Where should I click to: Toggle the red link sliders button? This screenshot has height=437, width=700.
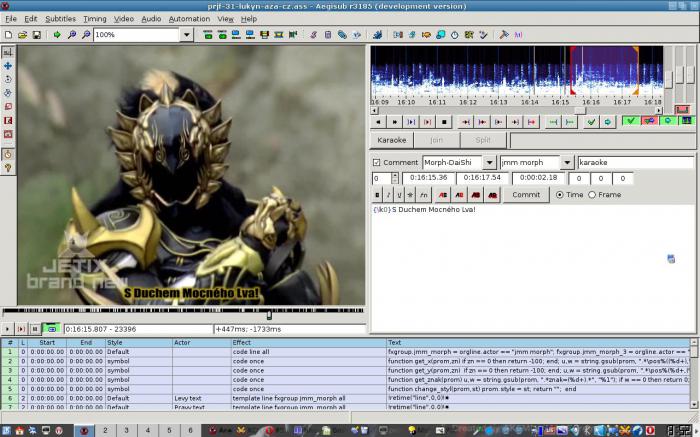[x=682, y=109]
